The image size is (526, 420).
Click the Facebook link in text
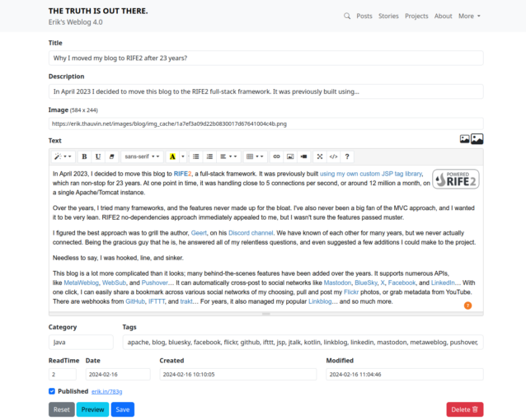402,283
